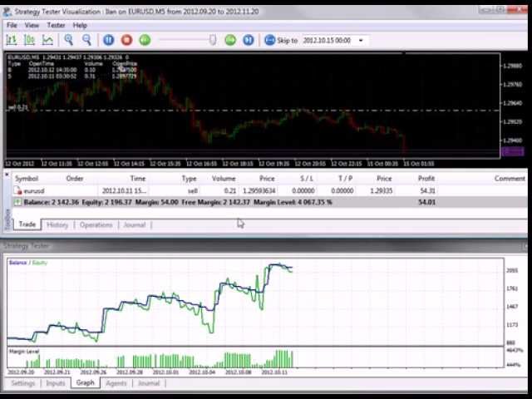Click the sell 0.21 order level line label
Image resolution: width=532 pixels, height=399 pixels.
pos(17,107)
